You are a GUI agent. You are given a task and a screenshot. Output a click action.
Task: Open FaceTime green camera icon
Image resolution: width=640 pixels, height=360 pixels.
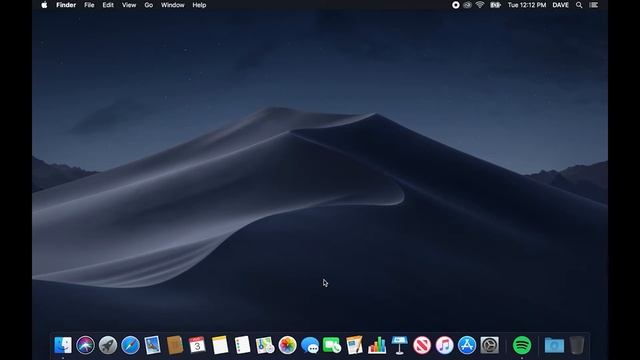point(332,345)
